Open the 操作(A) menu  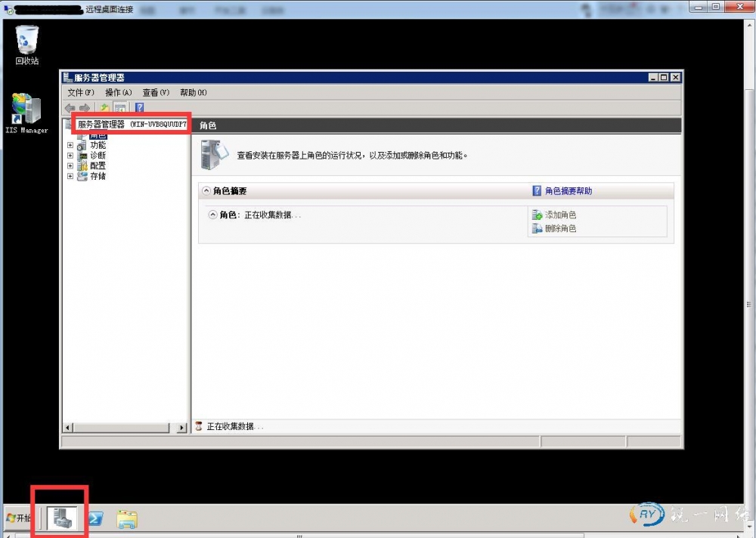point(118,92)
